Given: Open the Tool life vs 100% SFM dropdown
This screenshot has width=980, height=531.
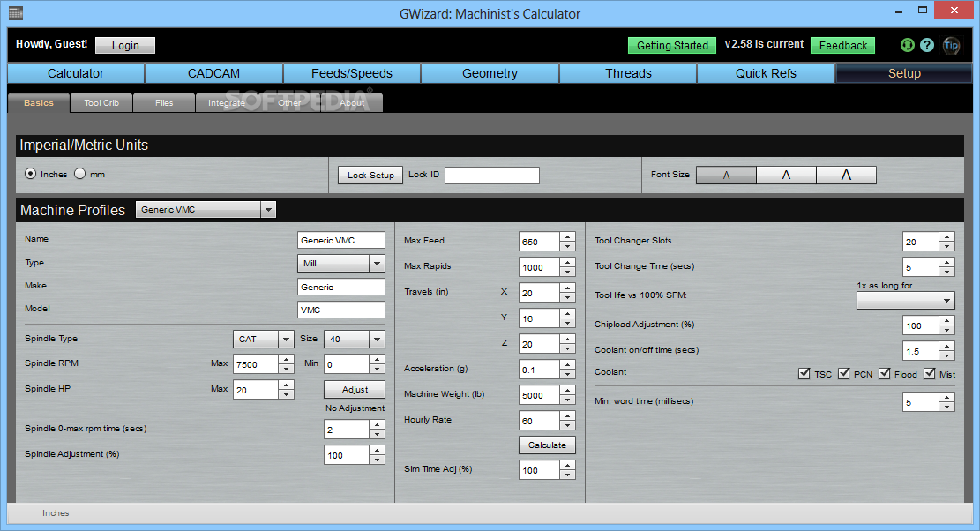Looking at the screenshot, I should 906,301.
